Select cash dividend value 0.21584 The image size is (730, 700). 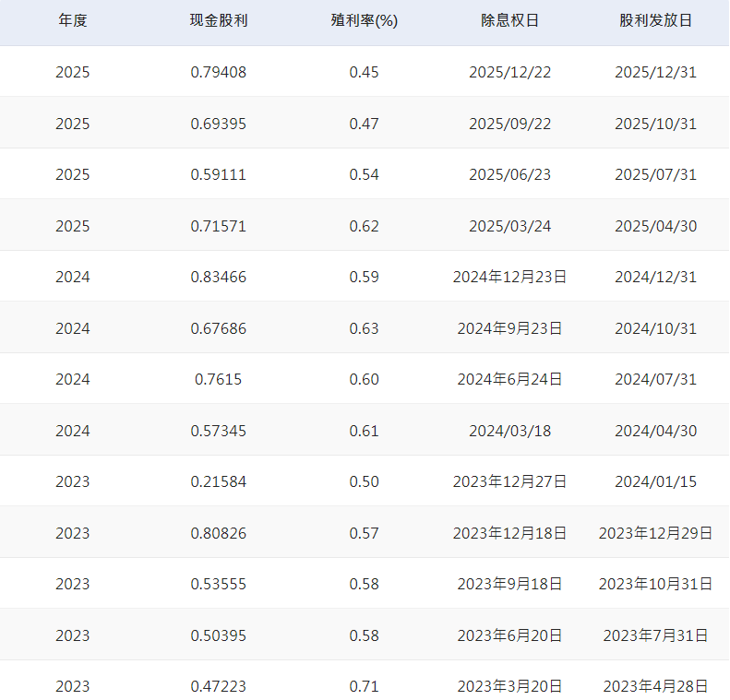219,481
